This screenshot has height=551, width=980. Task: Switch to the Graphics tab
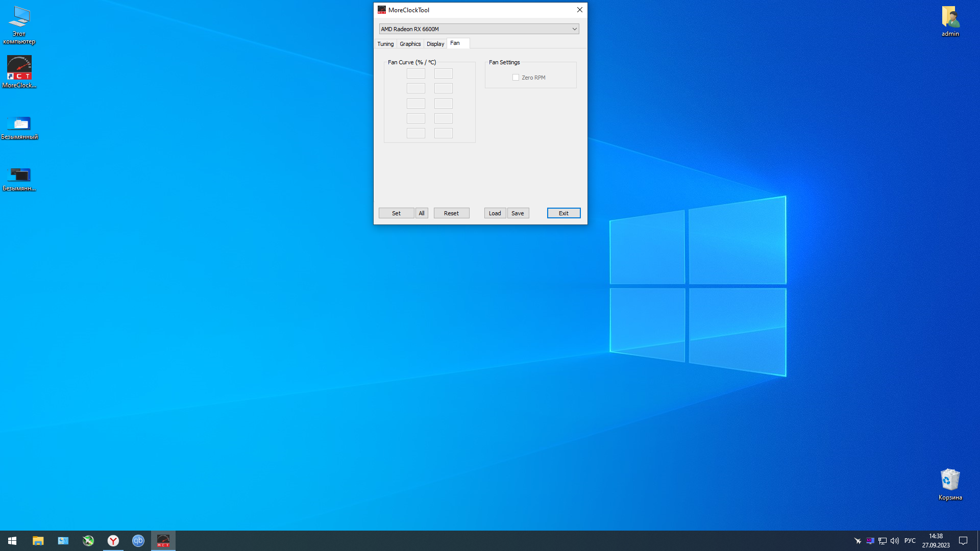point(410,44)
